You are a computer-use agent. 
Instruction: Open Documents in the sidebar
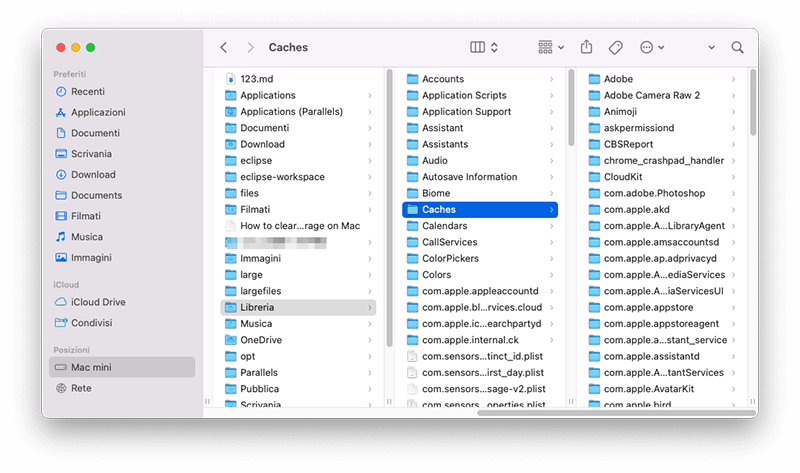click(122, 195)
